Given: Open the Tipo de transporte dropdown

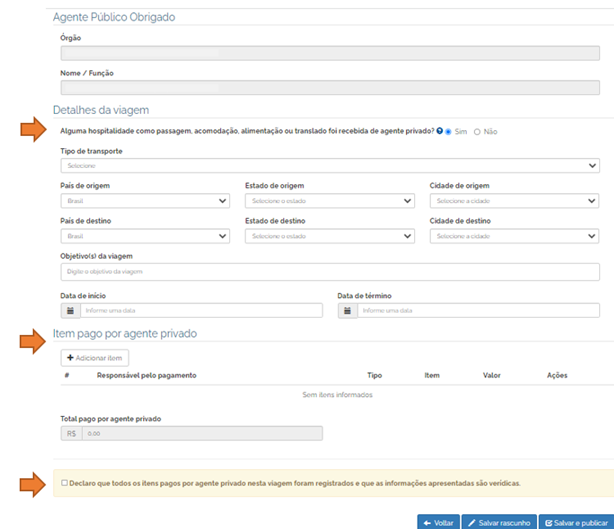Looking at the screenshot, I should pos(330,165).
